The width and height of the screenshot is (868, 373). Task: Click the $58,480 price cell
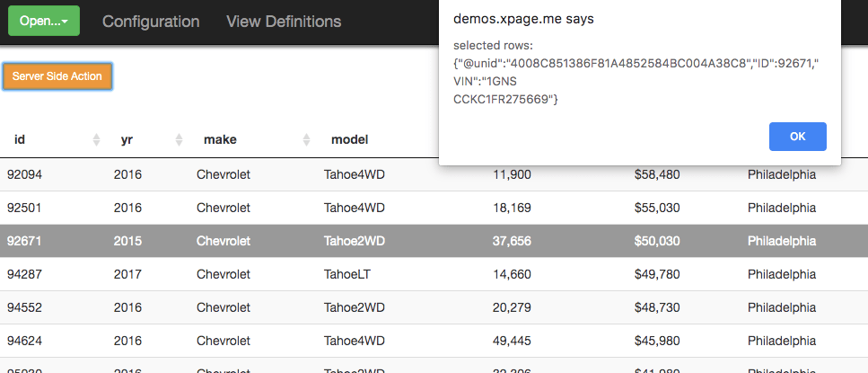[656, 174]
